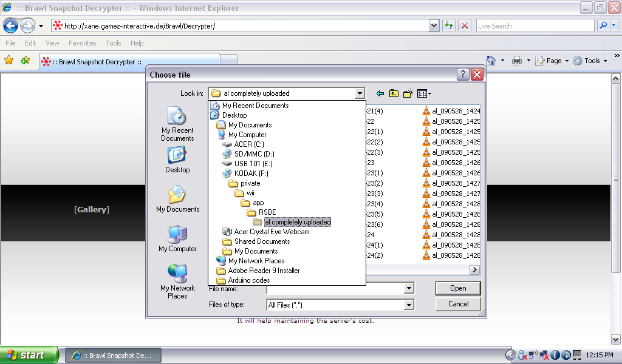Refresh the page with the green arrows icon
Image resolution: width=622 pixels, height=364 pixels.
click(x=449, y=26)
